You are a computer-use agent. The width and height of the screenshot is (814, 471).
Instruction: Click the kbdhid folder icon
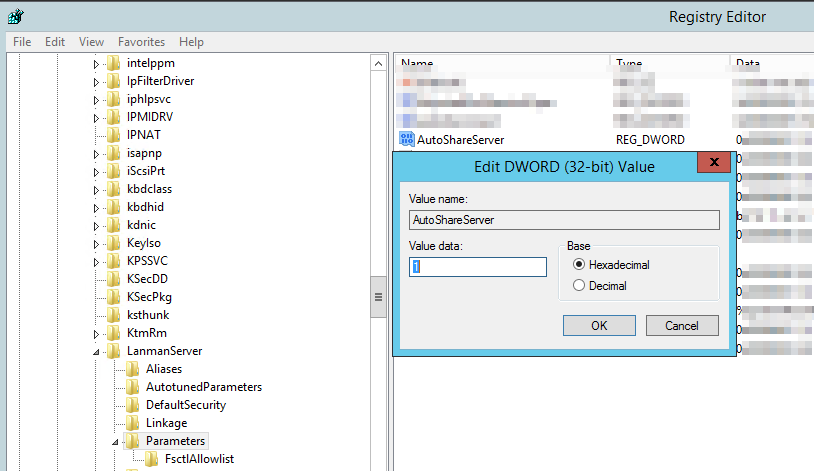114,207
